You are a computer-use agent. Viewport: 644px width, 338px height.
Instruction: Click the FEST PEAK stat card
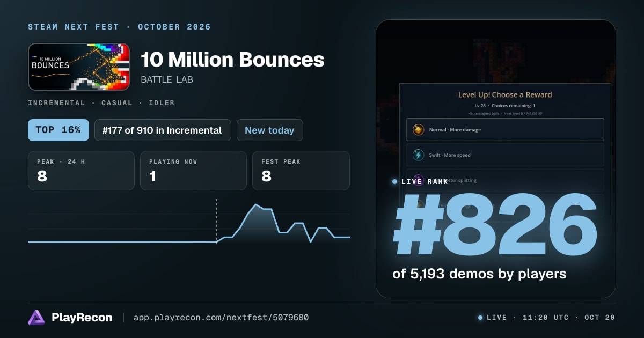301,171
